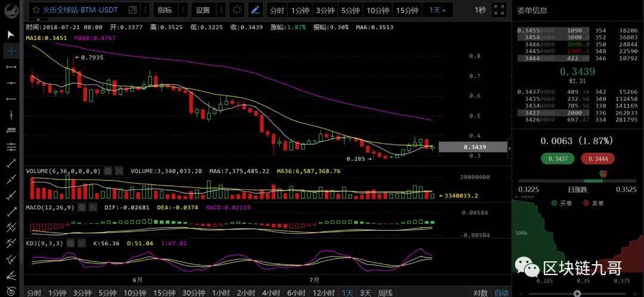Viewport: 644px width, 297px height.
Task: Select 分时 in the top toolbar
Action: click(277, 11)
